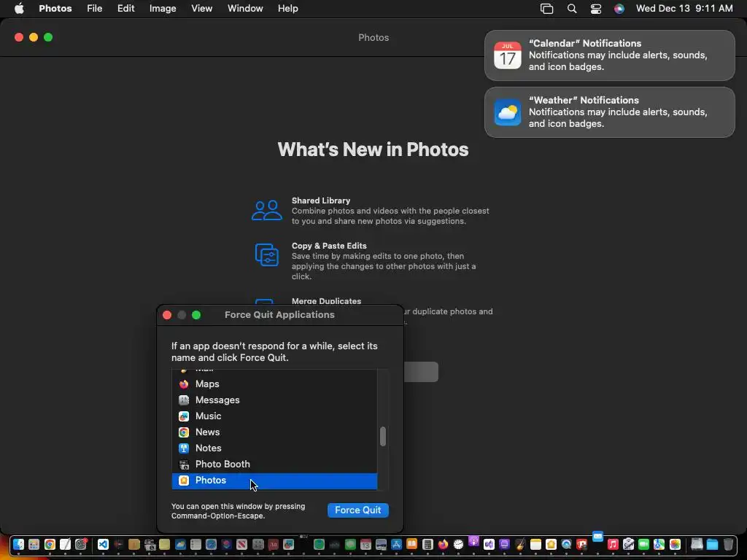Click the Copy & Paste Edits icon
The width and height of the screenshot is (747, 560).
[x=266, y=254]
